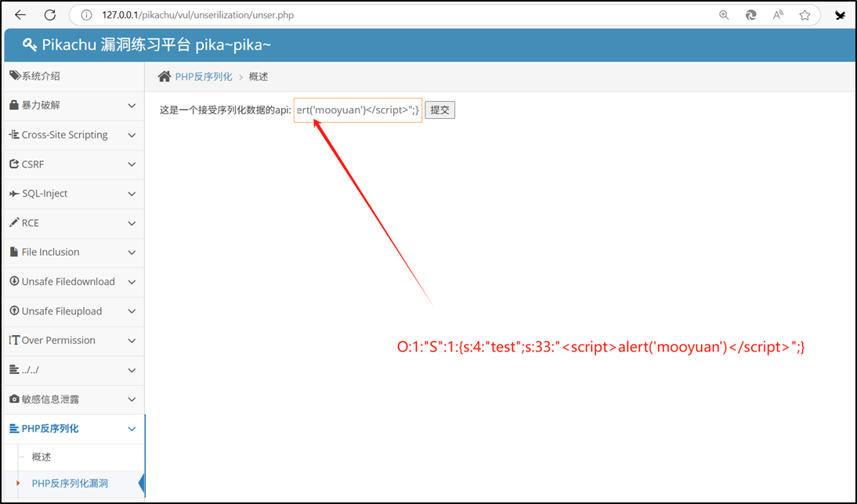
Task: Select 概述 submenu under PHP反序列化
Action: pos(42,457)
